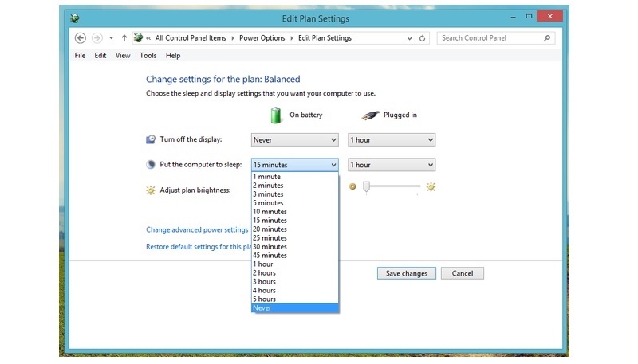The height and width of the screenshot is (364, 638).
Task: Click the Forward navigation arrow
Action: pyautogui.click(x=96, y=37)
